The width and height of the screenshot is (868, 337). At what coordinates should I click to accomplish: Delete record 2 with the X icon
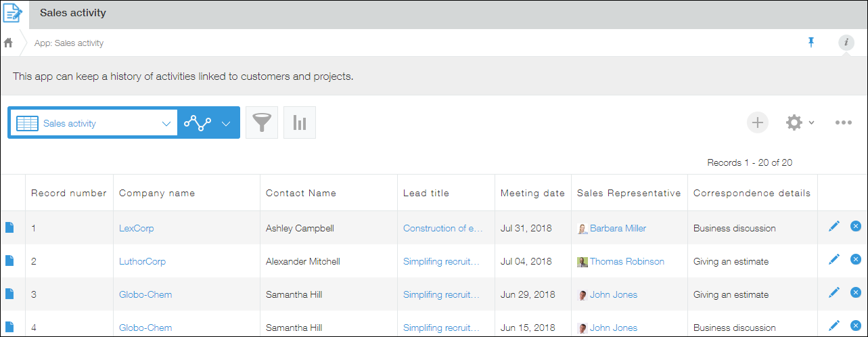pos(855,259)
